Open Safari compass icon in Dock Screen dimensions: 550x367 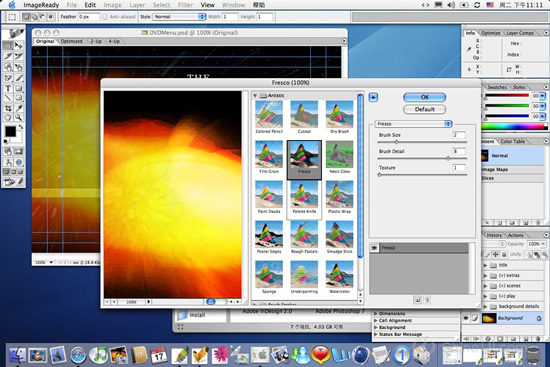[78, 355]
